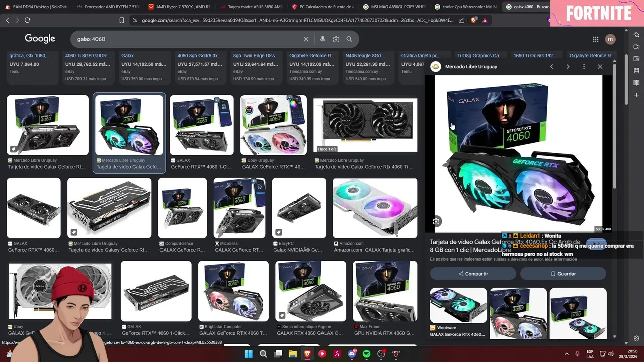Image resolution: width=644 pixels, height=362 pixels.
Task: Switch to the PC Calculadora de Fuente tab
Action: click(x=323, y=7)
